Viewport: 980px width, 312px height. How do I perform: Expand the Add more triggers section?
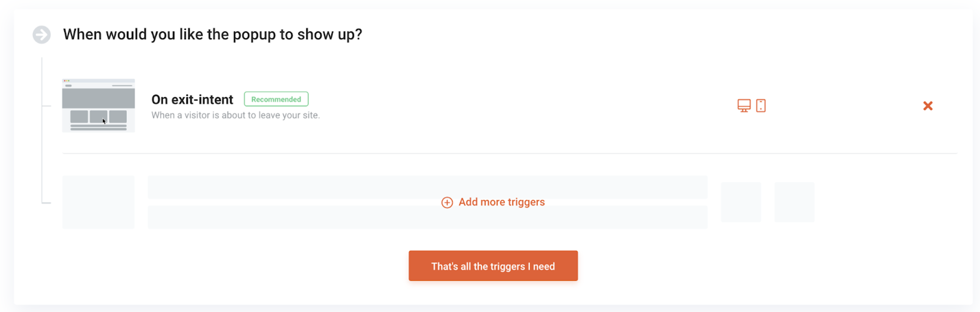[x=493, y=202]
